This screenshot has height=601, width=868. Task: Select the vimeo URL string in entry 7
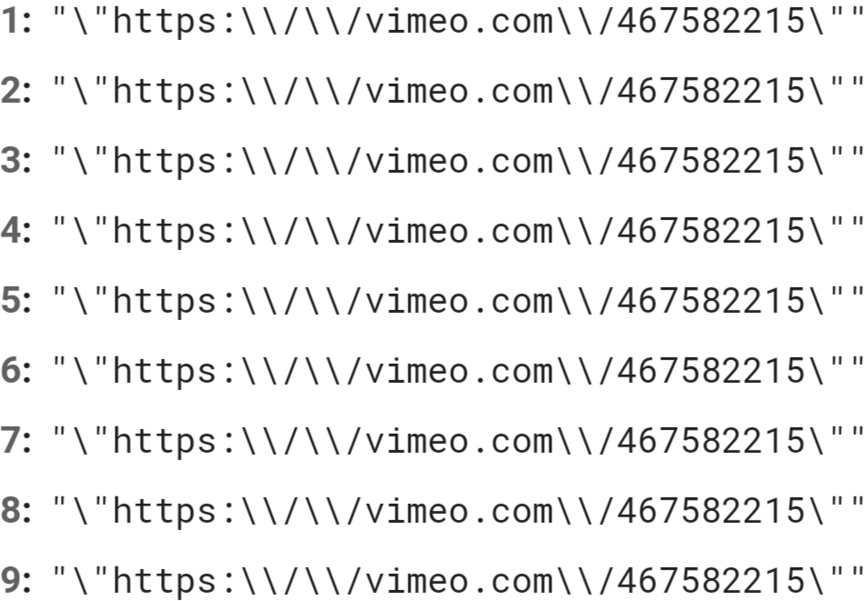(x=459, y=442)
